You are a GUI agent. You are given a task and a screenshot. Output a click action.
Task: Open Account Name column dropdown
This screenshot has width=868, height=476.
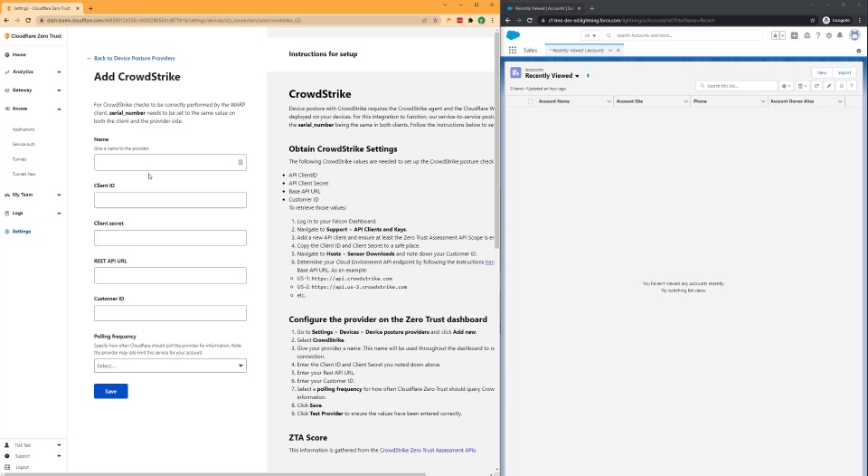coord(609,101)
